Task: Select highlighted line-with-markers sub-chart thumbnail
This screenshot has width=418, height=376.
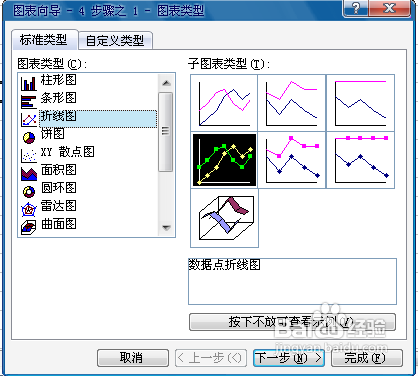Action: pos(224,160)
